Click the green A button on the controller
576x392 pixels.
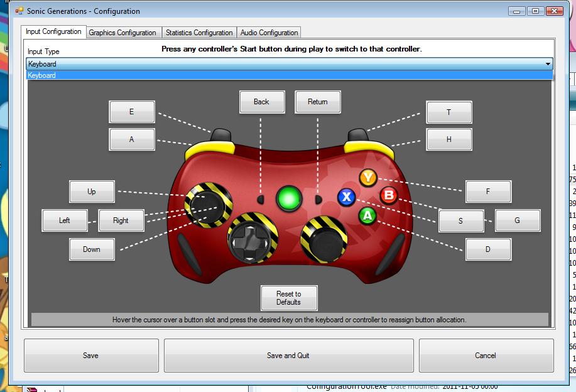coord(367,216)
